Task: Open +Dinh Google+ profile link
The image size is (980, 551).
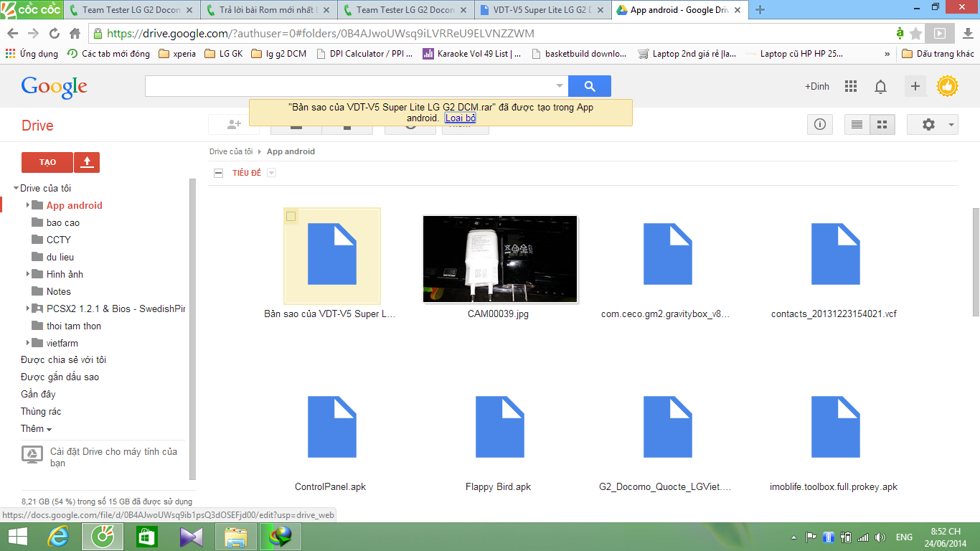Action: coord(817,86)
